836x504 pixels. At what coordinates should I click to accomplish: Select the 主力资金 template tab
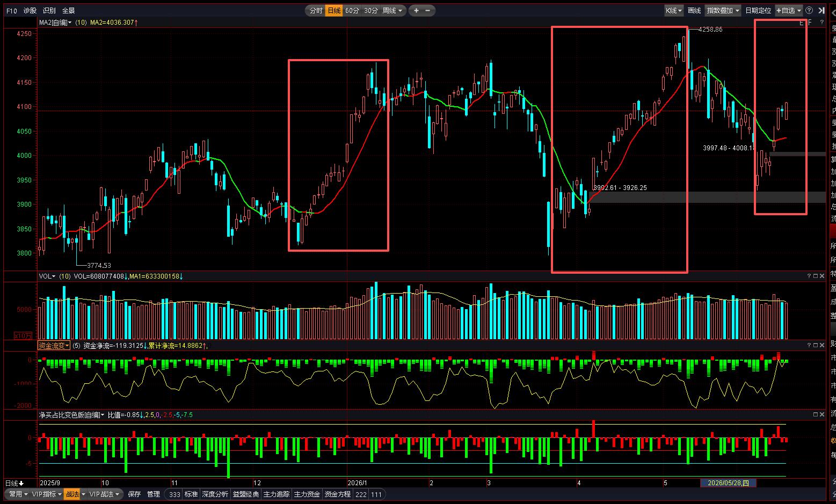[307, 494]
